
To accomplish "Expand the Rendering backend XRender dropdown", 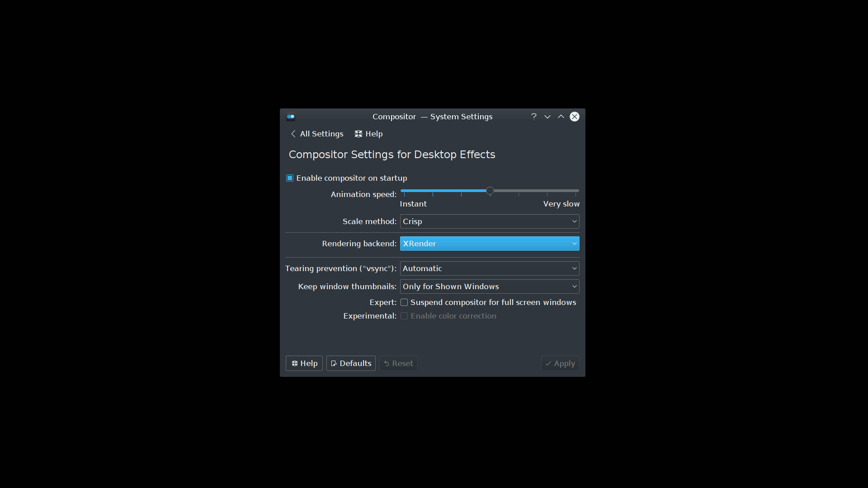I will (490, 244).
